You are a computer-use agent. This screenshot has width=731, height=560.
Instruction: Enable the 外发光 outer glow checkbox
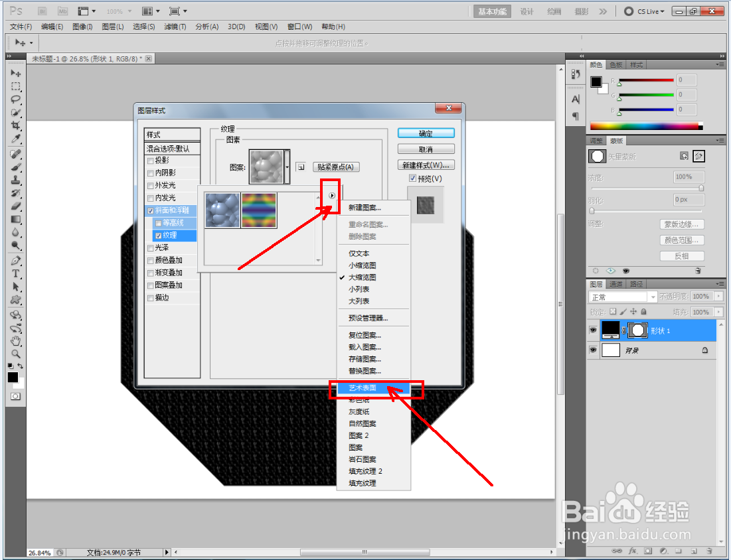(151, 186)
